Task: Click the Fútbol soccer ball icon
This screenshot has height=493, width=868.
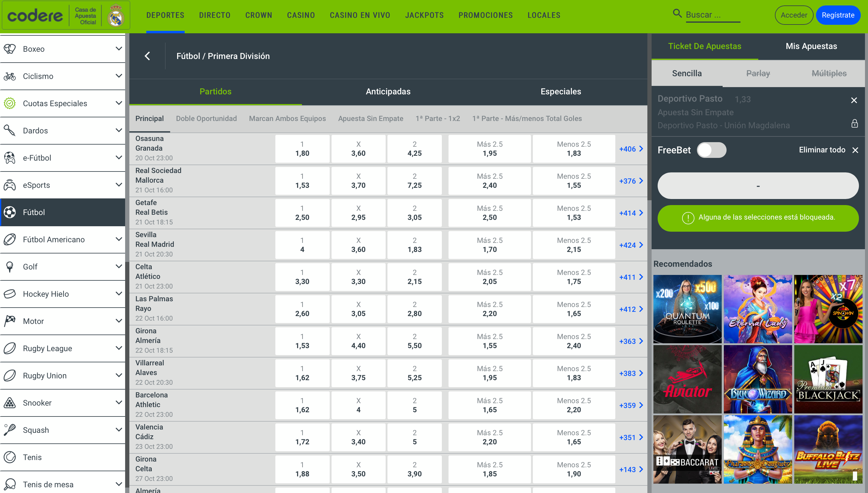Action: coord(10,212)
